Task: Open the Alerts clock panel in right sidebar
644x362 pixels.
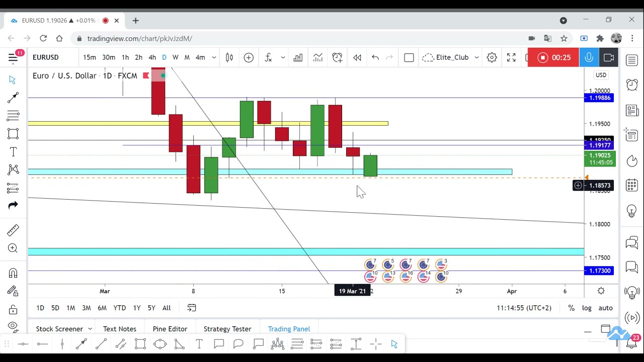Action: pyautogui.click(x=632, y=85)
